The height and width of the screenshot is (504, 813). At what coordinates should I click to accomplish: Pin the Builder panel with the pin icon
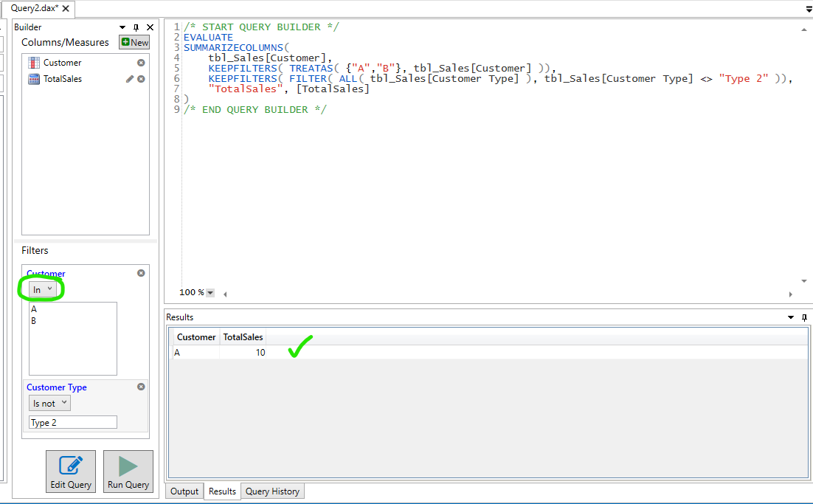136,27
